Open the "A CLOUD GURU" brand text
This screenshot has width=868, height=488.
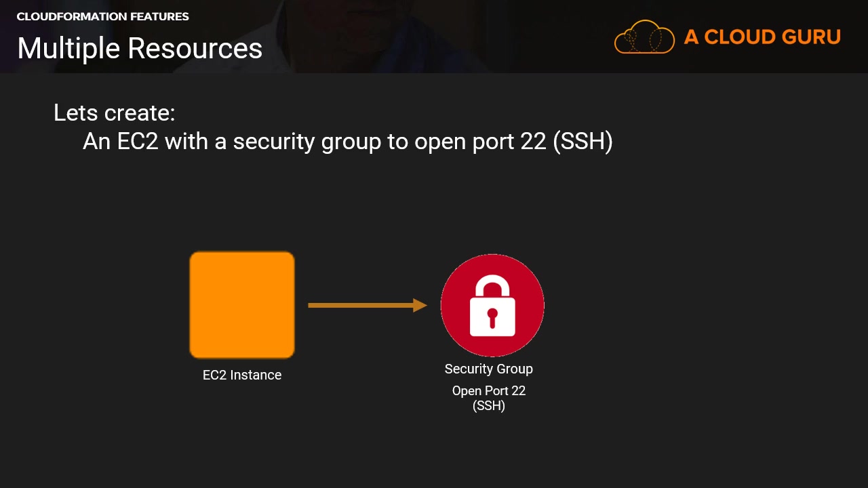coord(762,37)
